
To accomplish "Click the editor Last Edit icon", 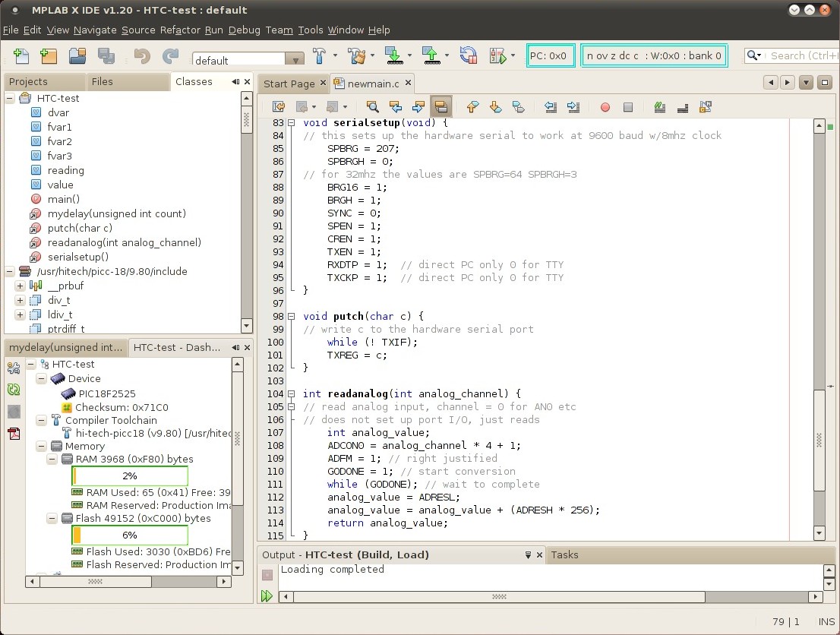I will (x=279, y=106).
